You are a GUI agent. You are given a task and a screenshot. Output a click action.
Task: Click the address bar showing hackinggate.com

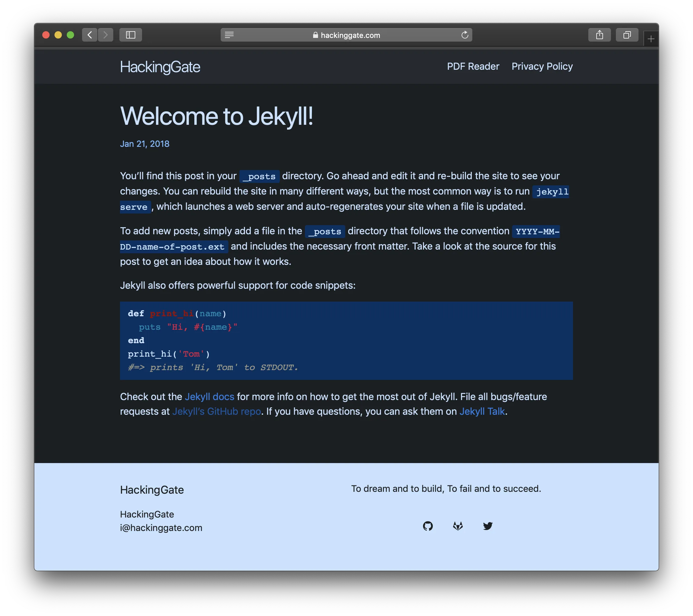pos(350,35)
